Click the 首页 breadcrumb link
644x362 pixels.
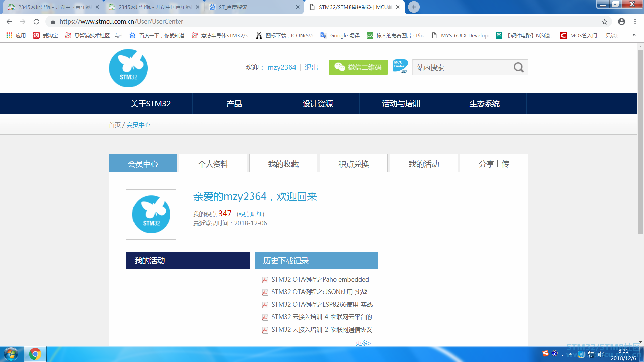[115, 125]
